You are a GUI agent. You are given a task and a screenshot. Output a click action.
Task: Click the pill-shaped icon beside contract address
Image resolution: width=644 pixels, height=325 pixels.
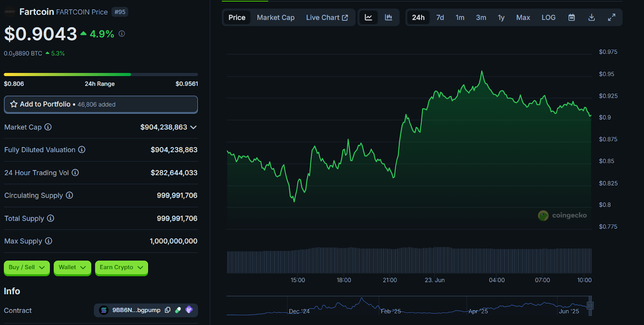pos(178,310)
